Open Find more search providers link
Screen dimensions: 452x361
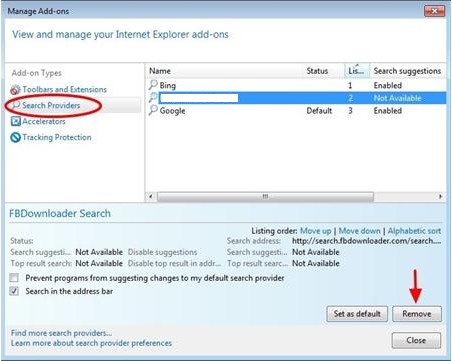[x=61, y=333]
